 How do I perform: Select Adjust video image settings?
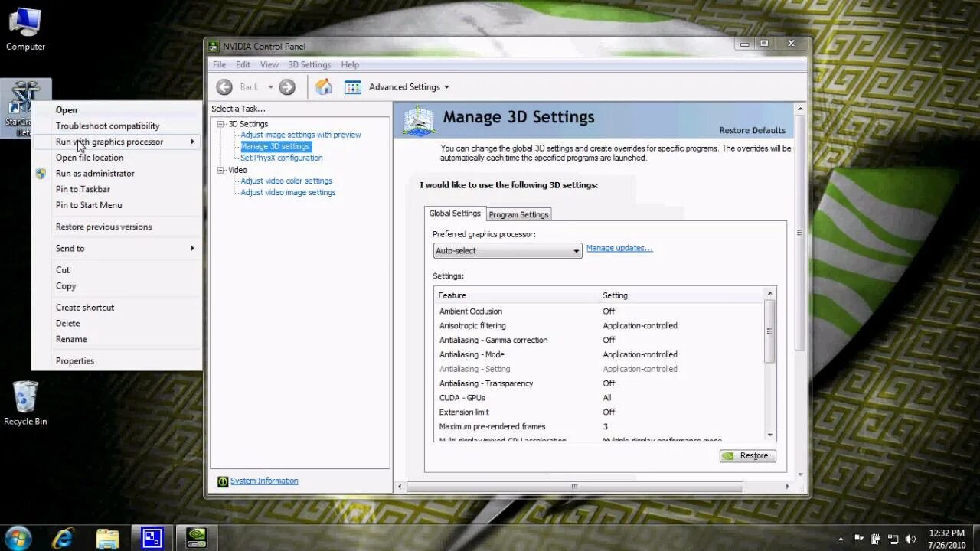click(x=288, y=192)
